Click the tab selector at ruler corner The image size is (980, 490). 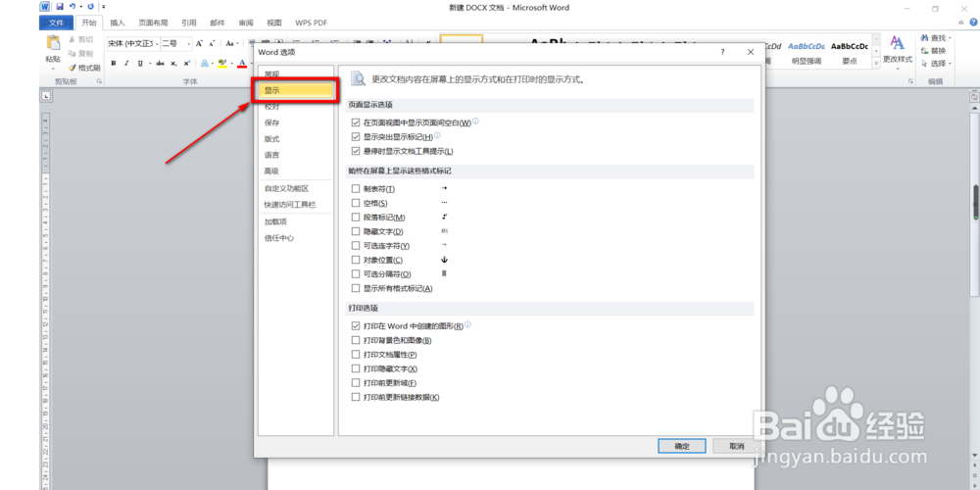pyautogui.click(x=46, y=96)
